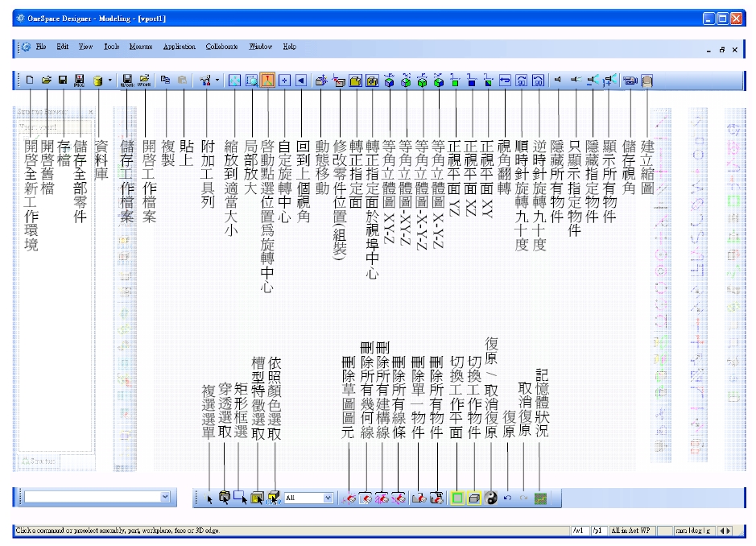
Task: Click the hide specified objects icon
Action: point(593,80)
